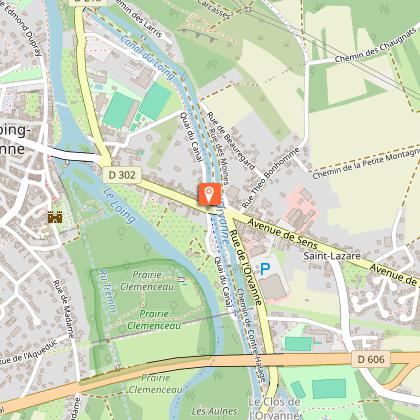Select the D 302 road shield
The height and width of the screenshot is (420, 420).
click(122, 175)
